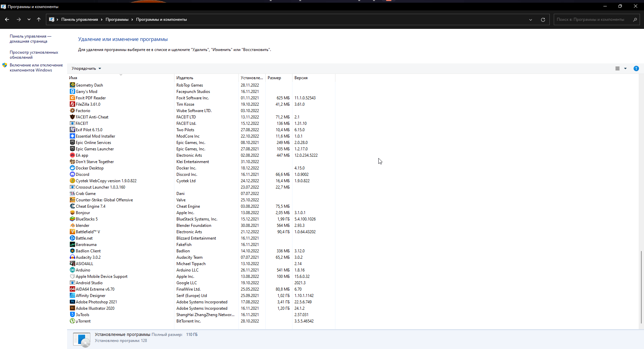The image size is (644, 349).
Task: Select the Adobe Photoshop 2021 icon
Action: click(72, 302)
